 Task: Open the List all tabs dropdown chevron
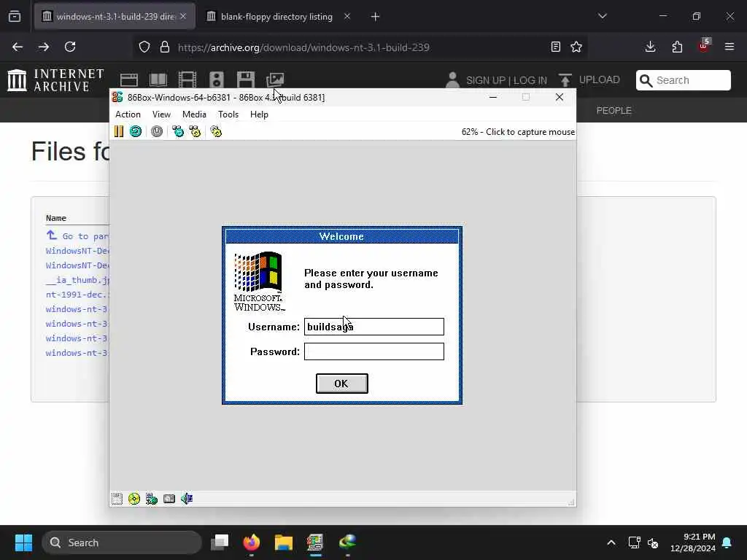(x=603, y=16)
